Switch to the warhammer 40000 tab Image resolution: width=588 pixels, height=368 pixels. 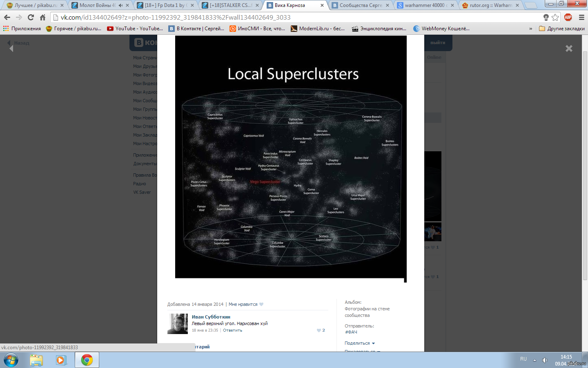(x=424, y=5)
